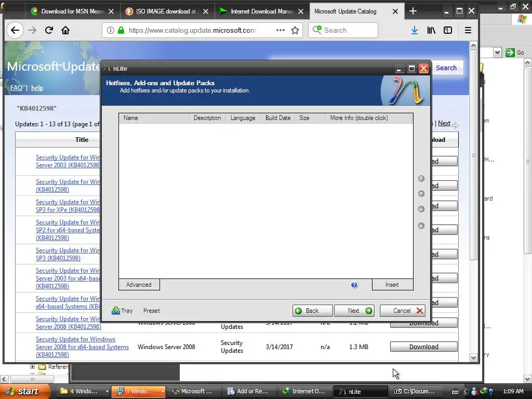The width and height of the screenshot is (532, 399).
Task: Sort nLite list by Language column
Action: pos(243,118)
